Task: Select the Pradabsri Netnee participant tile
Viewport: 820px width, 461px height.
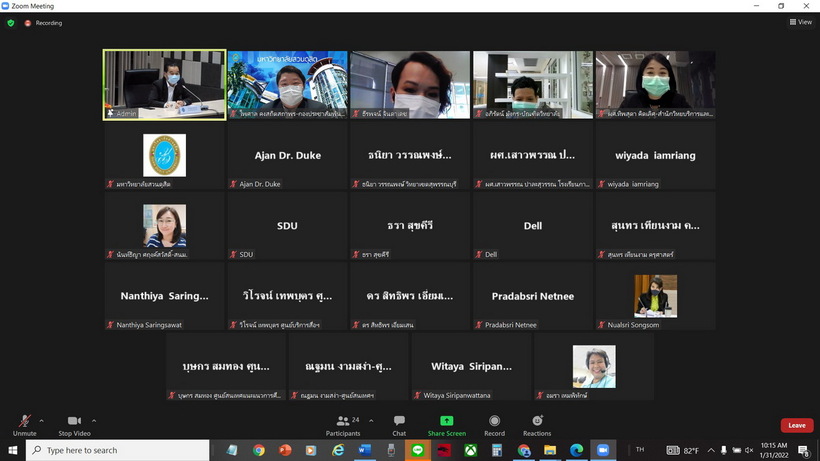Action: 533,296
